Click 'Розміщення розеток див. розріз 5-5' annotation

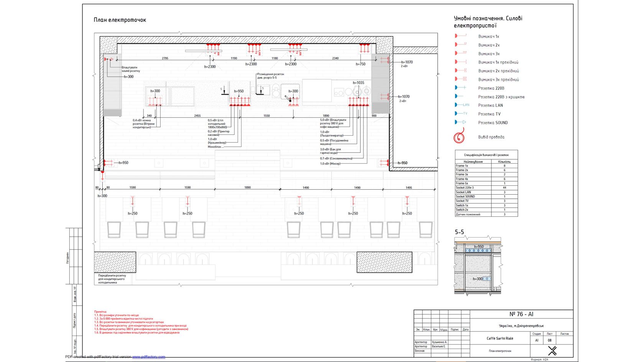(x=271, y=76)
